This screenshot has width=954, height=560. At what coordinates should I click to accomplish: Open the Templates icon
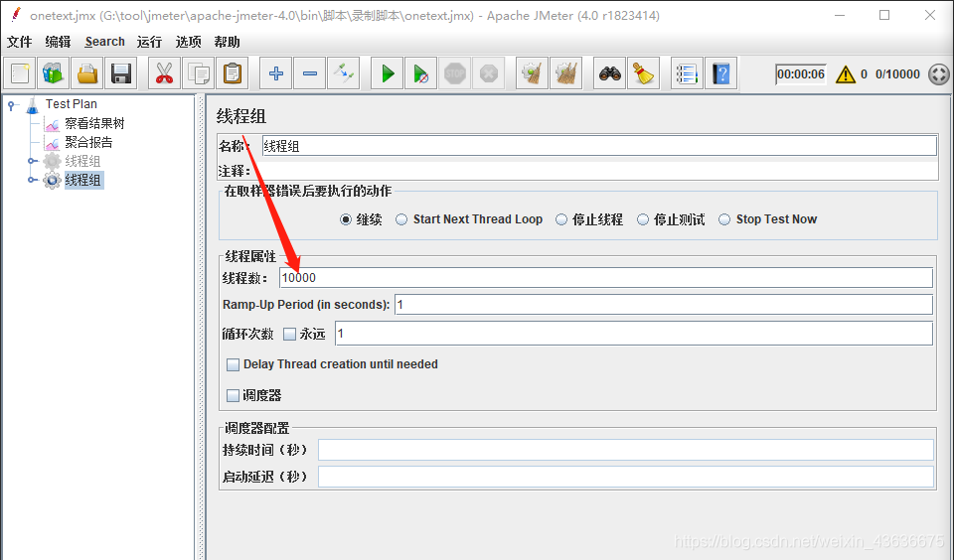[x=54, y=73]
